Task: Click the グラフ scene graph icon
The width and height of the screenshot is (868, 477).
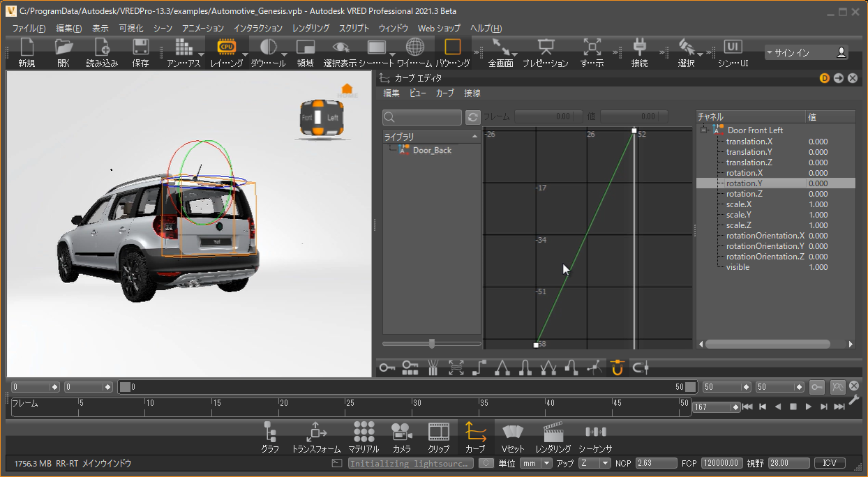Action: tap(270, 432)
